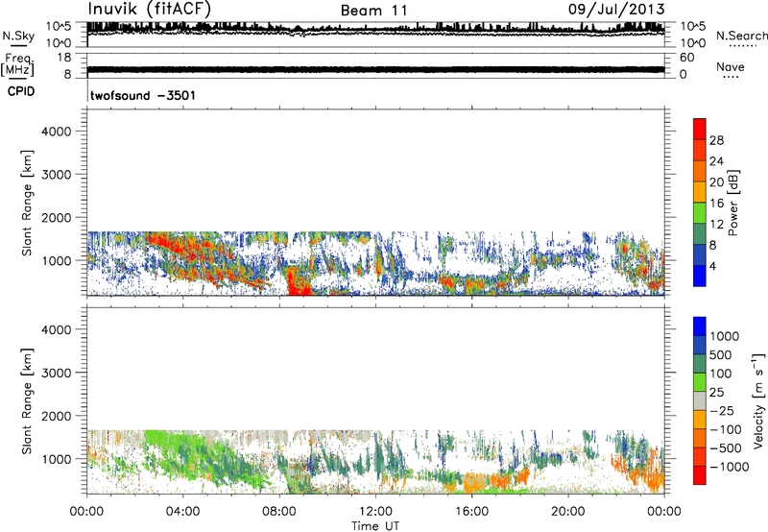Click the red power burst near 08:30

pos(298,281)
